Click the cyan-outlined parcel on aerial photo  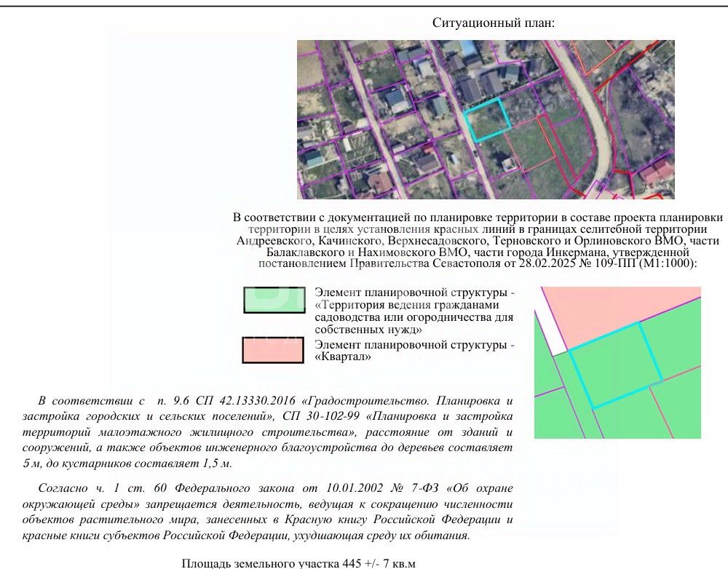[488, 120]
